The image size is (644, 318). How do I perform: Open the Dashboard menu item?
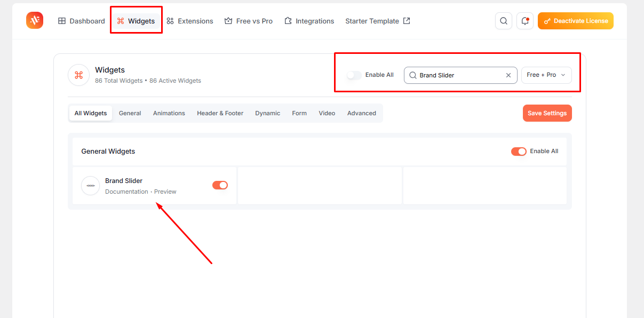82,21
